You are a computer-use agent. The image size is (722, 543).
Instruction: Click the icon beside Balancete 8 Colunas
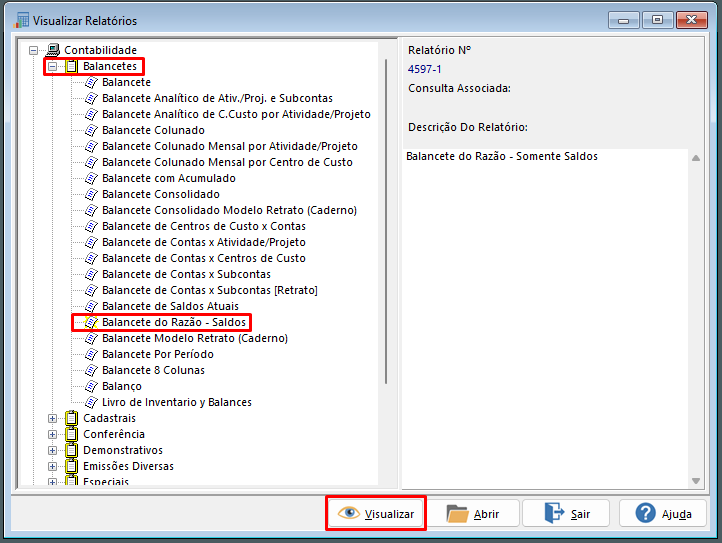click(x=91, y=370)
